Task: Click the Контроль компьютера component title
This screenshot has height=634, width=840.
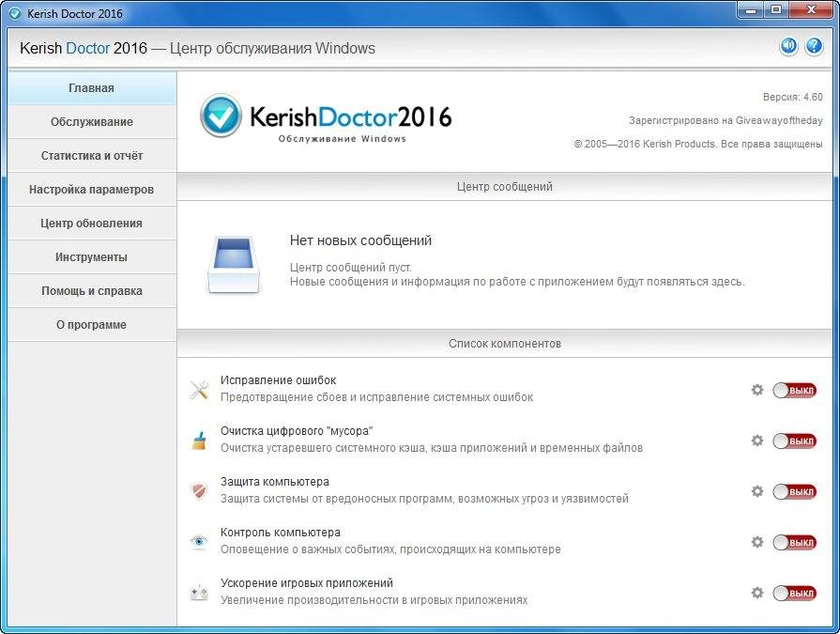Action: pos(281,533)
